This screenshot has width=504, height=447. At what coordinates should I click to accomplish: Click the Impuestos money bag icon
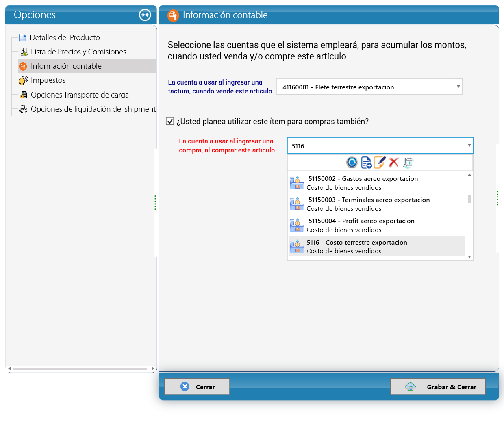[x=23, y=80]
